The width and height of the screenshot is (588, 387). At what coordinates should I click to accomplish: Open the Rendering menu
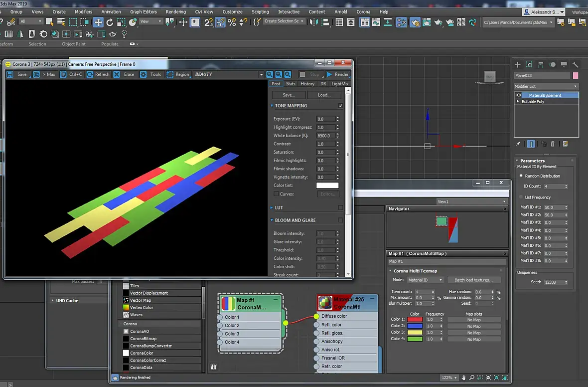[x=175, y=11]
